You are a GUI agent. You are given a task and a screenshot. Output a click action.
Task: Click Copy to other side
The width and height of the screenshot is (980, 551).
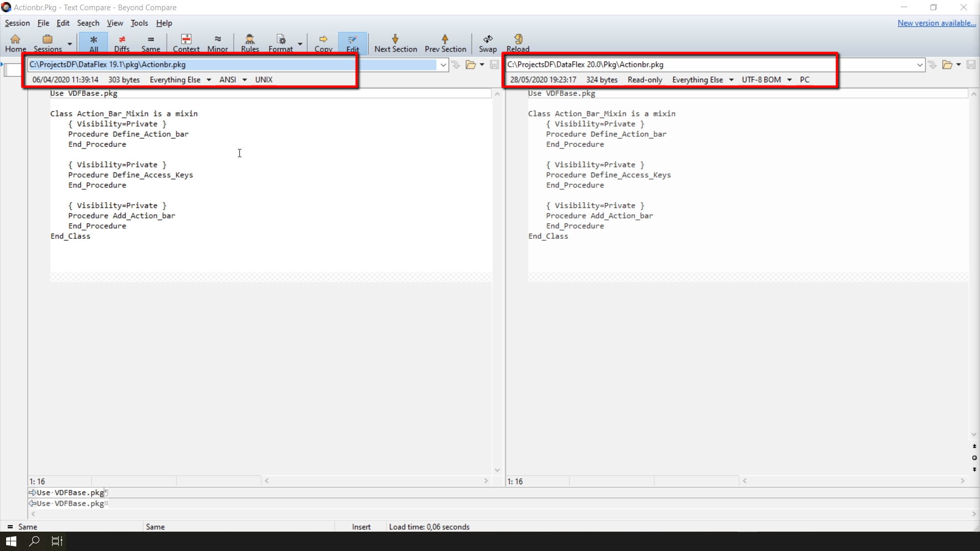tap(323, 43)
